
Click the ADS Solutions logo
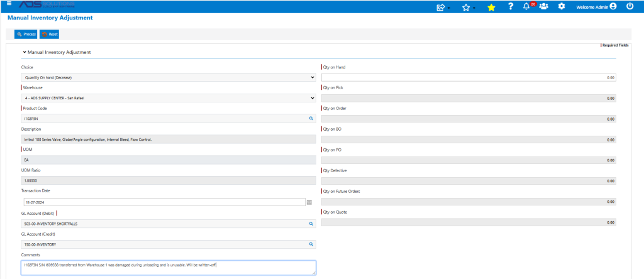tap(47, 5)
